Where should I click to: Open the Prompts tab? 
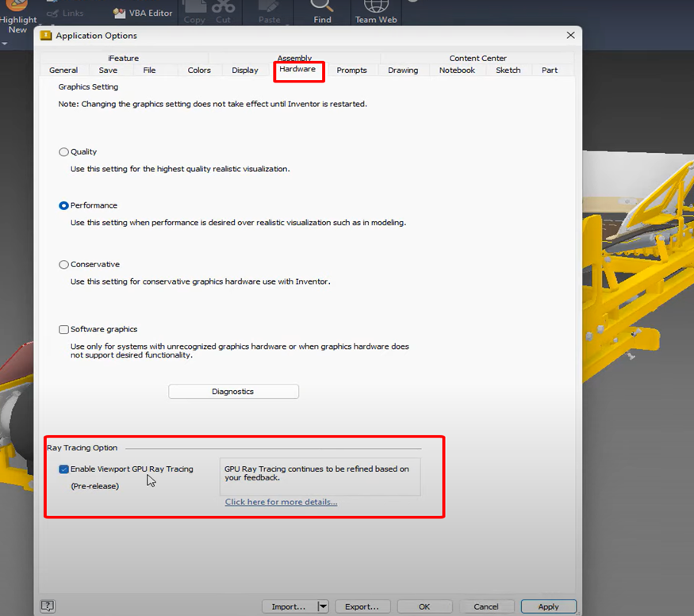point(351,70)
